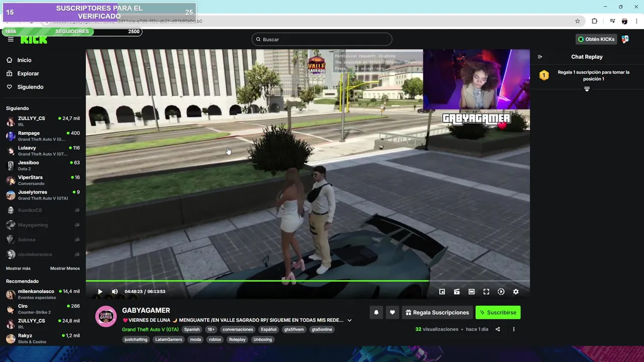
Task: Open Chrome three-dot menu
Action: click(636, 21)
